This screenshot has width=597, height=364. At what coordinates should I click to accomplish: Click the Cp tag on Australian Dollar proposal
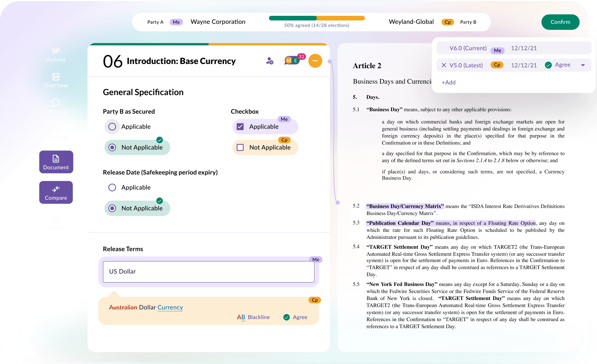(315, 300)
